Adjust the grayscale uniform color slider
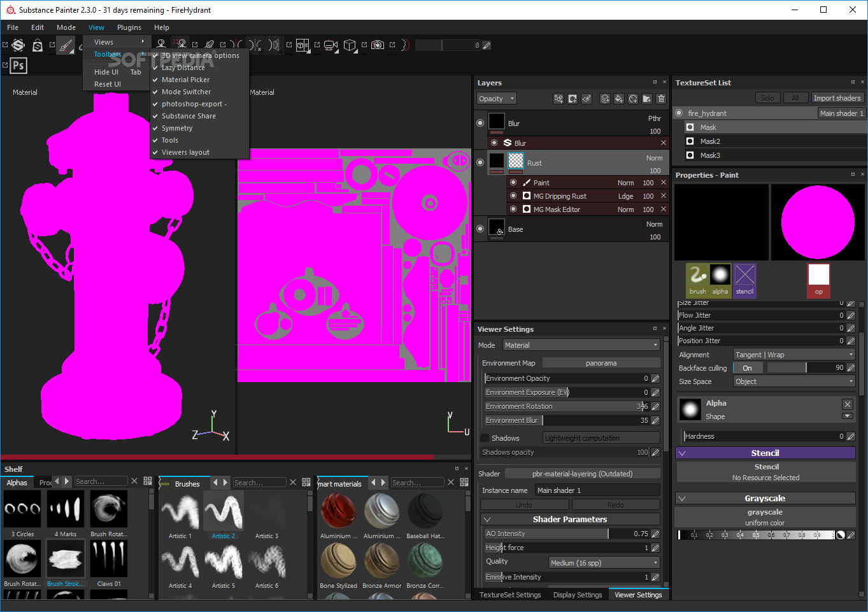Image resolution: width=868 pixels, height=612 pixels. coord(756,535)
